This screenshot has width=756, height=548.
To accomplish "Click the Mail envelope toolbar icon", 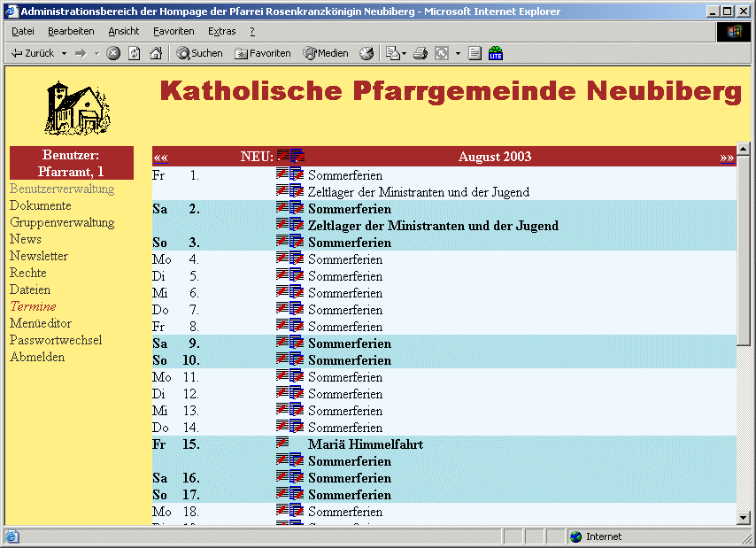I will 393,53.
